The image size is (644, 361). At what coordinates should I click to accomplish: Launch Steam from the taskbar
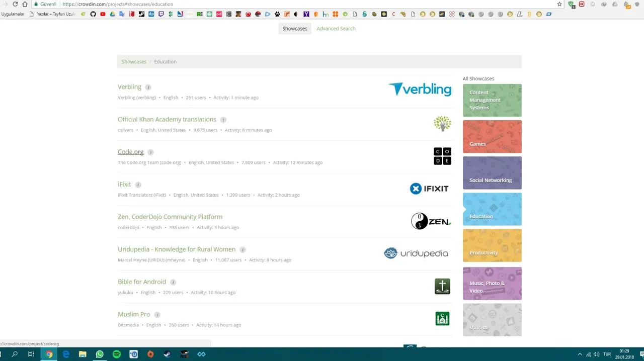pyautogui.click(x=168, y=354)
